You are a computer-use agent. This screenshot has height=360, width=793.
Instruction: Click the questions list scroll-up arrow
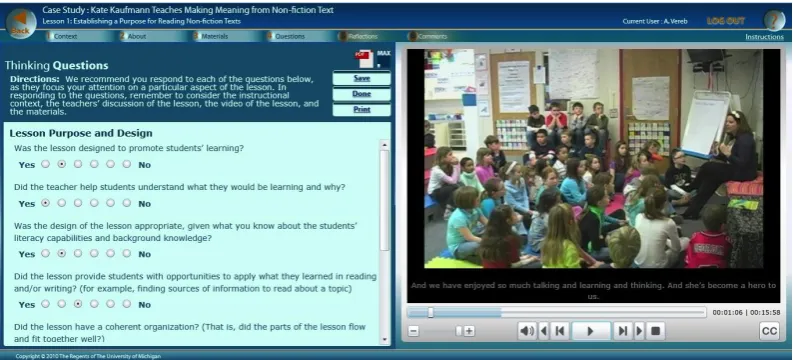(384, 145)
